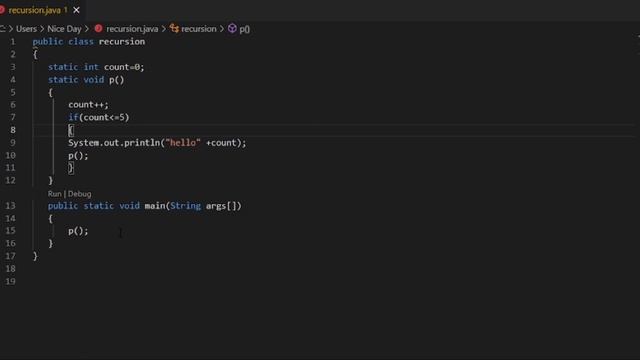Screen dimensions: 640x360
Task: Click line number 19 in gutter
Action: click(x=11, y=281)
